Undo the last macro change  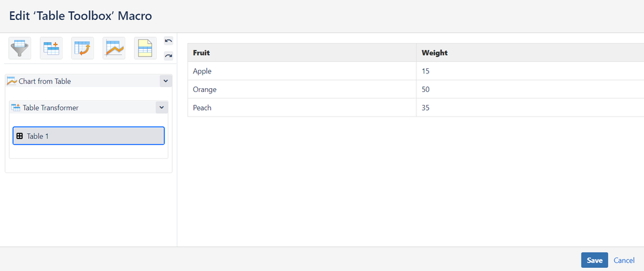pos(168,41)
